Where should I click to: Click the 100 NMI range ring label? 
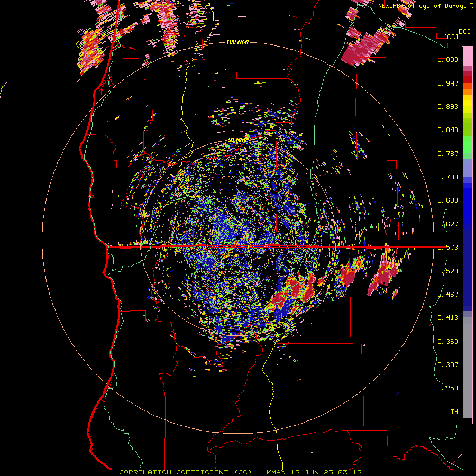[x=237, y=42]
